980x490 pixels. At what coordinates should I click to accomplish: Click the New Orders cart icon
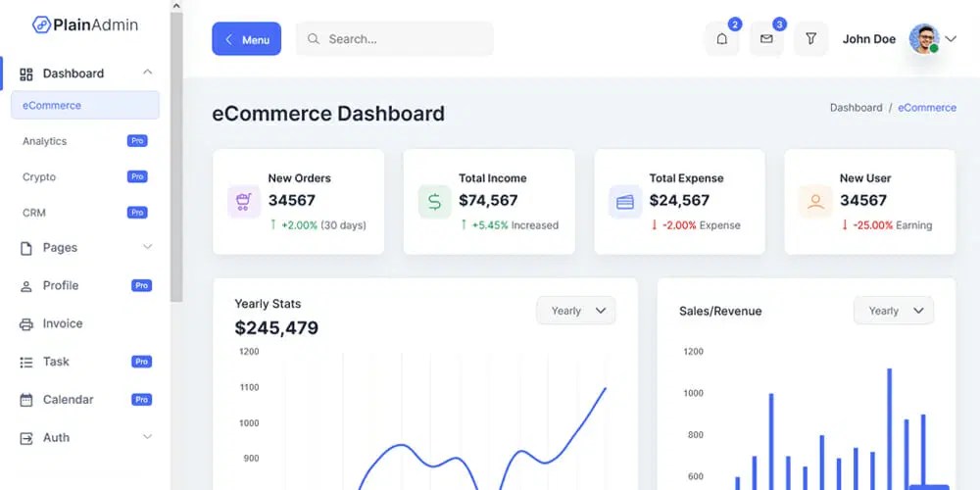point(244,201)
